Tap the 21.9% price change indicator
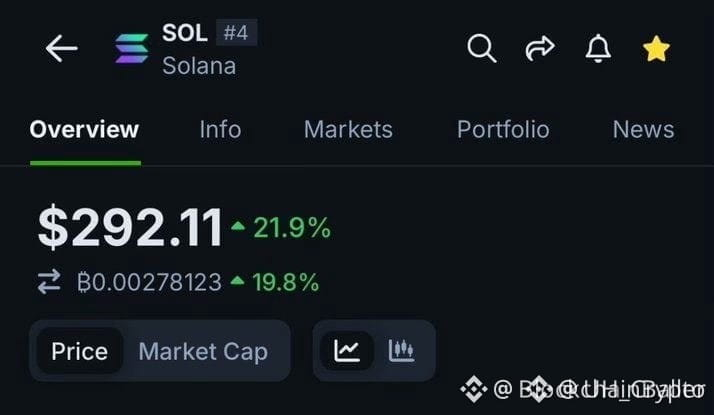Screen dimensions: 714x415 click(x=281, y=227)
